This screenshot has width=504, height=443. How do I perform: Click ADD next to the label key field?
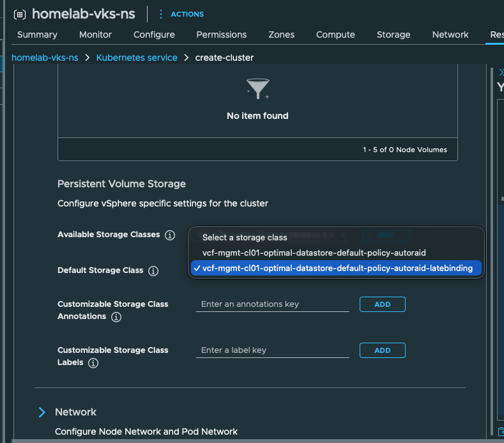pos(383,350)
